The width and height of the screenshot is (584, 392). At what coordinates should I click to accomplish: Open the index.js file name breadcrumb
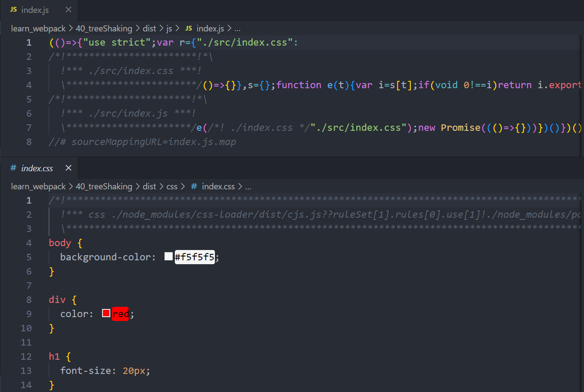210,28
